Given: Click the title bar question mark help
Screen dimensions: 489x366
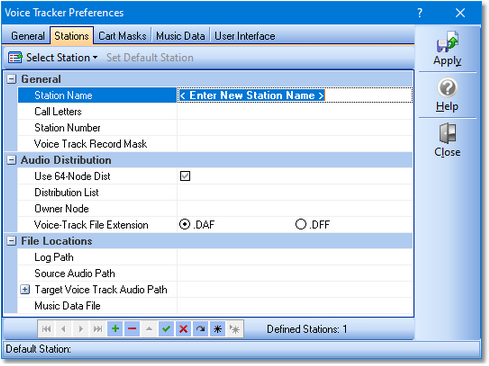Looking at the screenshot, I should pyautogui.click(x=420, y=13).
